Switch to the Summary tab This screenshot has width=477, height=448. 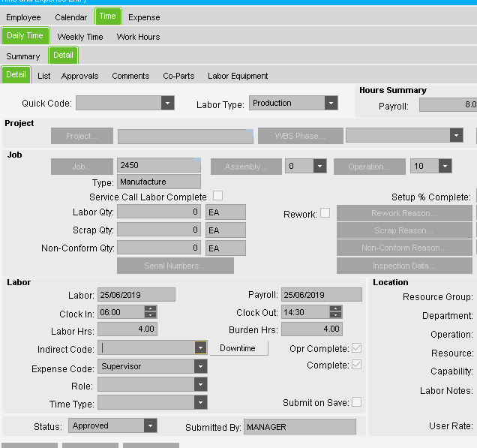23,56
